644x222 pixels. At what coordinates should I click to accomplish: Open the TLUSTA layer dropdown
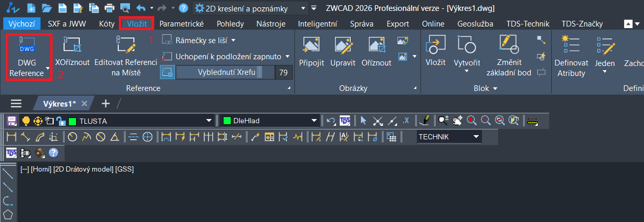[x=209, y=121]
